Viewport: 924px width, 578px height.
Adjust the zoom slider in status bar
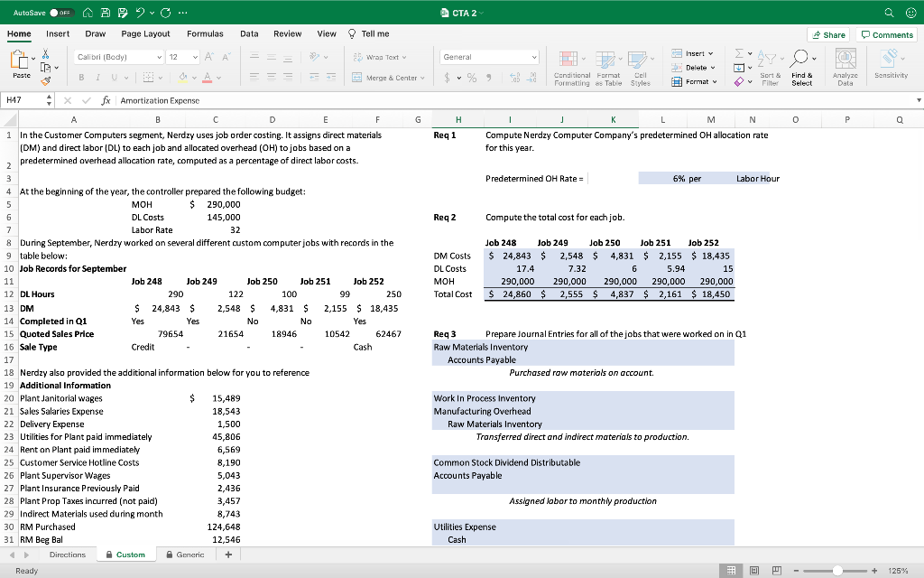(x=837, y=571)
